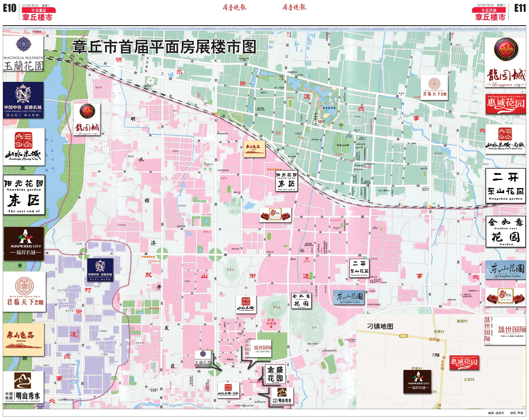This screenshot has width=529, height=420.
Task: Click the red 惠诚花园 logo in right column
Action: (506, 104)
